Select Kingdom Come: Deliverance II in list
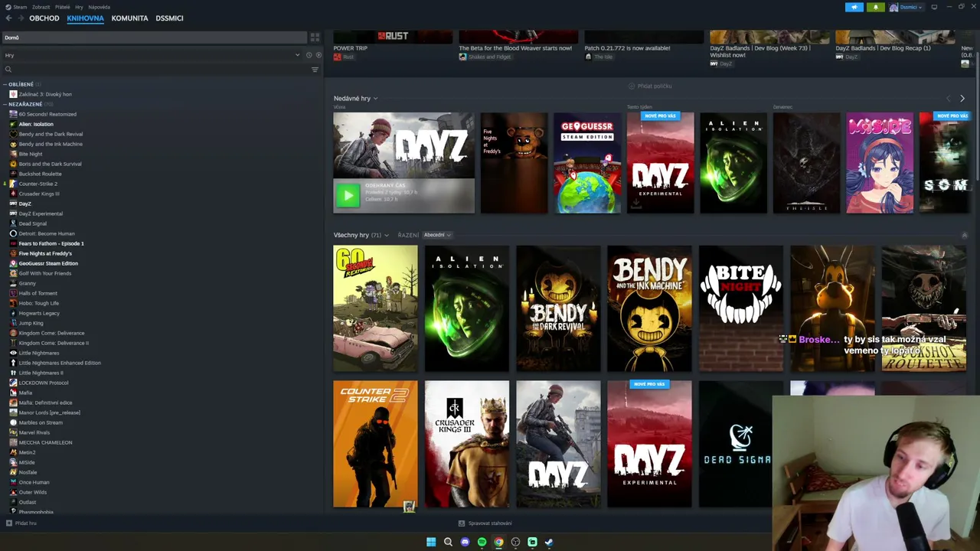 [x=54, y=343]
